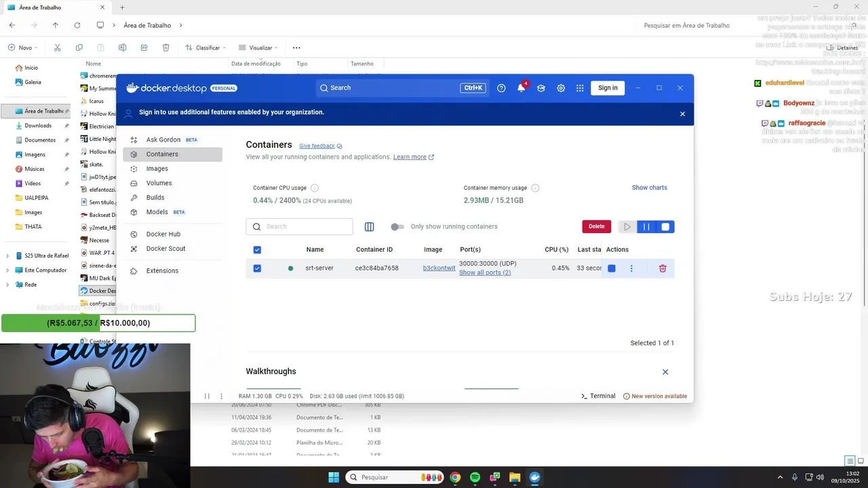The height and width of the screenshot is (488, 868).
Task: Open the Visualizar dropdown
Action: coord(259,47)
